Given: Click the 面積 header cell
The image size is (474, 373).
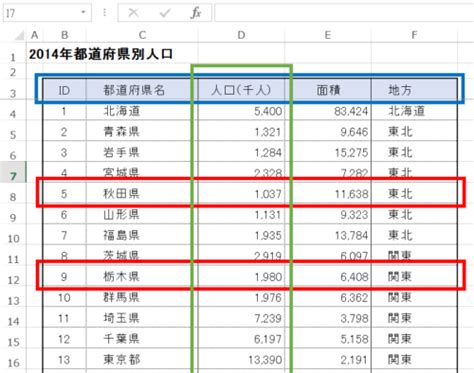Looking at the screenshot, I should click(328, 90).
